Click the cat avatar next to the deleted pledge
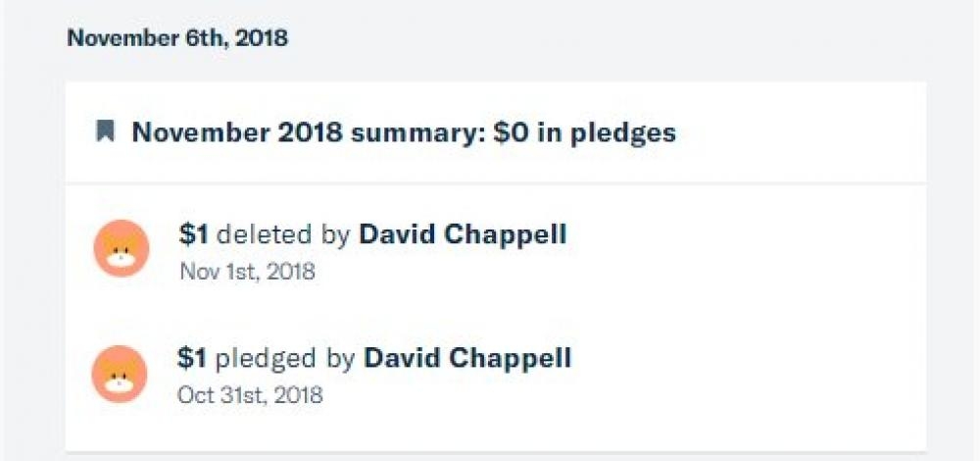 121,249
